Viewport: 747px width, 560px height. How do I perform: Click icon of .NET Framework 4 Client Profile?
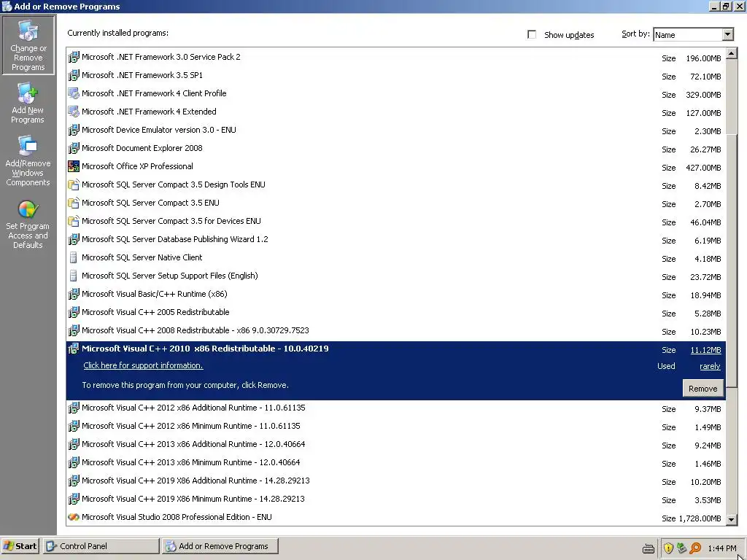74,93
